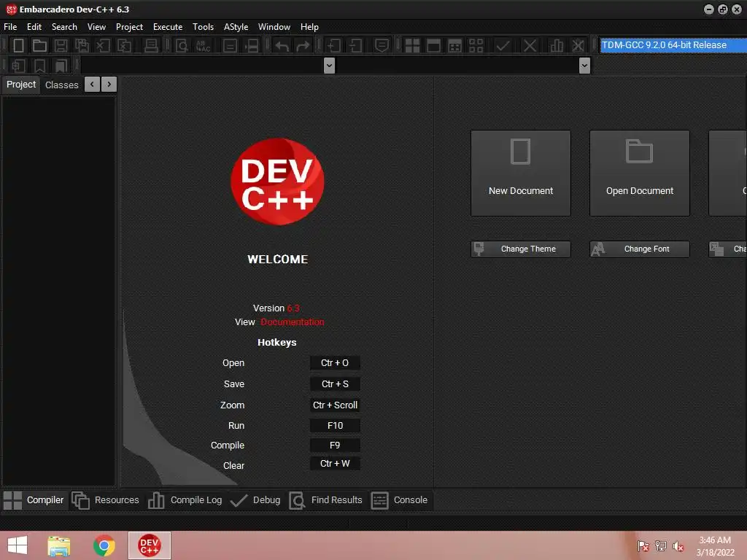This screenshot has width=747, height=560.
Task: Click the Compile four-squares toolbar icon
Action: 412,46
